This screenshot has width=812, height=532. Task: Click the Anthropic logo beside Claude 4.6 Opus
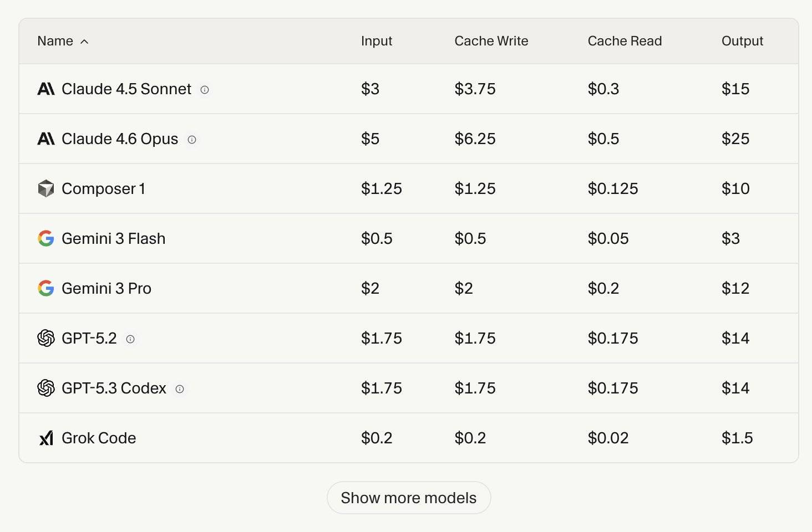coord(46,139)
